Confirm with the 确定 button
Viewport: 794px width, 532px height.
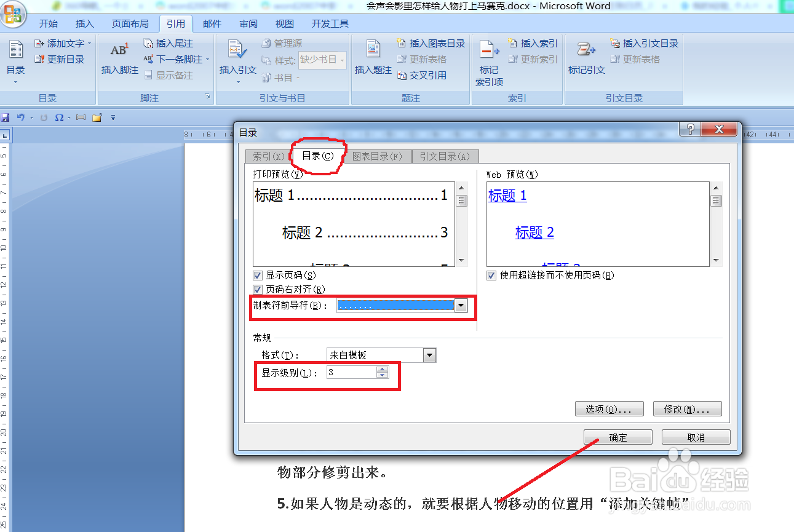[617, 437]
